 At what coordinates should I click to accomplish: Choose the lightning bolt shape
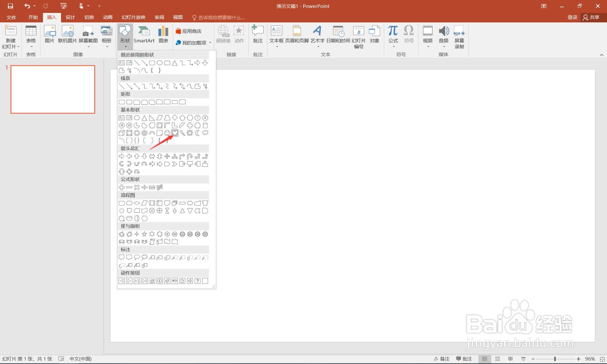pos(182,133)
